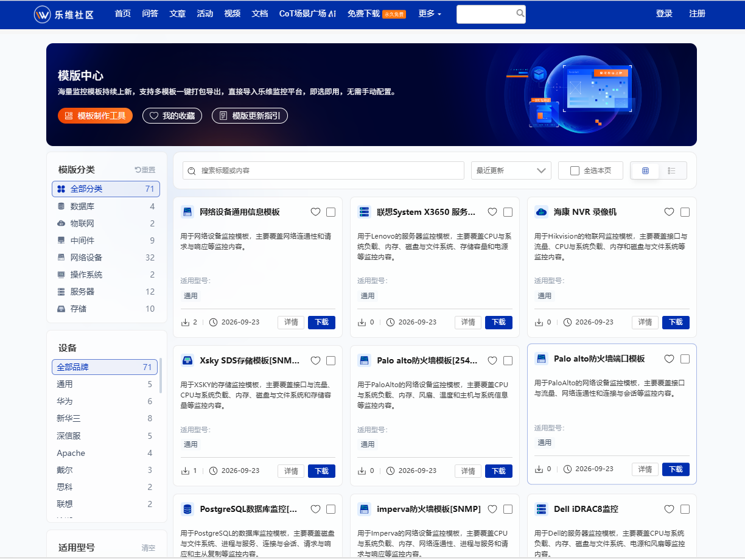Select the Apache brand
745x560 pixels.
pyautogui.click(x=105, y=453)
